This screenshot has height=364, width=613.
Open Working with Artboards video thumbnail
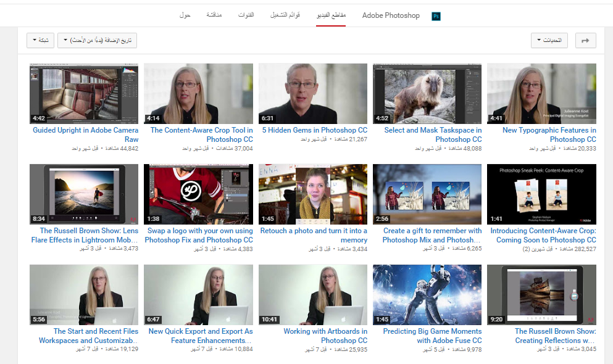click(x=313, y=295)
